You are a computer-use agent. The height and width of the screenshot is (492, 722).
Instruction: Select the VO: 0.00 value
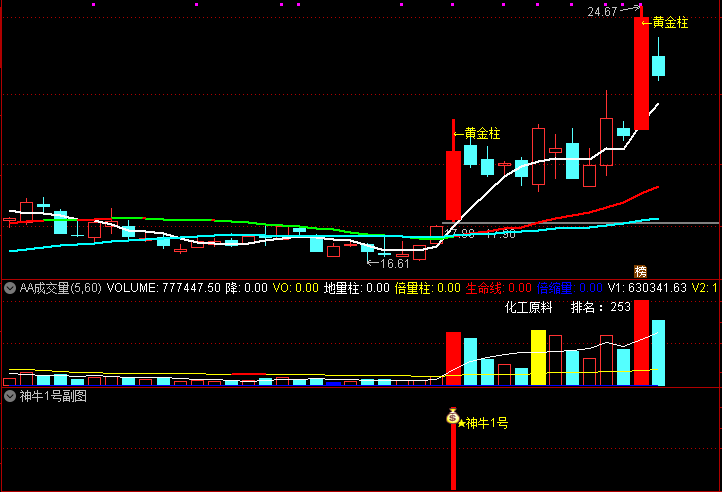296,288
